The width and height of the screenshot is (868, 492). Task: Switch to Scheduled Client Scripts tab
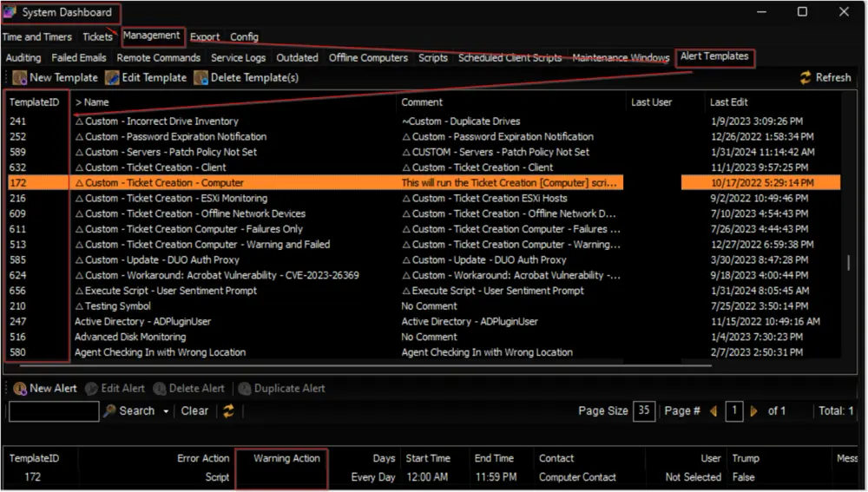coord(510,57)
